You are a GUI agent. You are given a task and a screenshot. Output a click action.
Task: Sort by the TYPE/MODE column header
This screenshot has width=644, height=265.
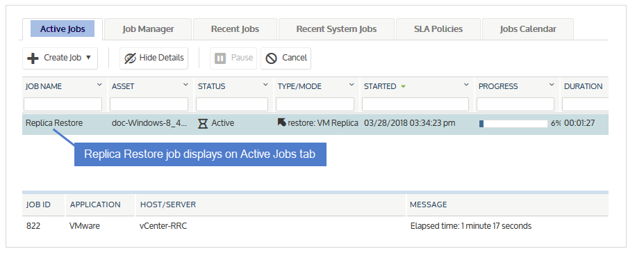coord(299,86)
